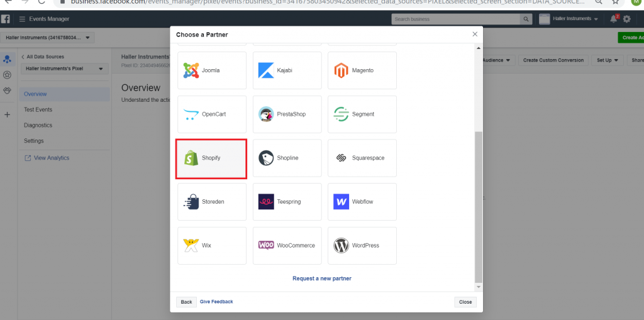This screenshot has width=644, height=320.
Task: Pick the PrestaShop partner card
Action: (287, 114)
